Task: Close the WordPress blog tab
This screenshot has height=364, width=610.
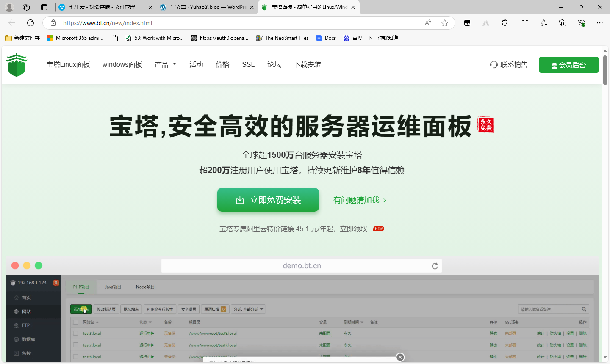Action: point(252,7)
